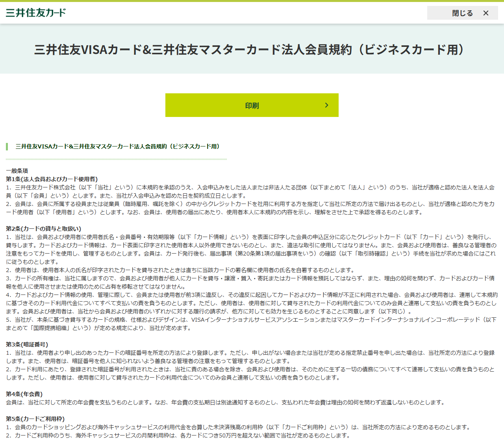Click the 第2条(カードの貸与と取扱い) heading
Screen dimensions: 504x441
point(43,229)
